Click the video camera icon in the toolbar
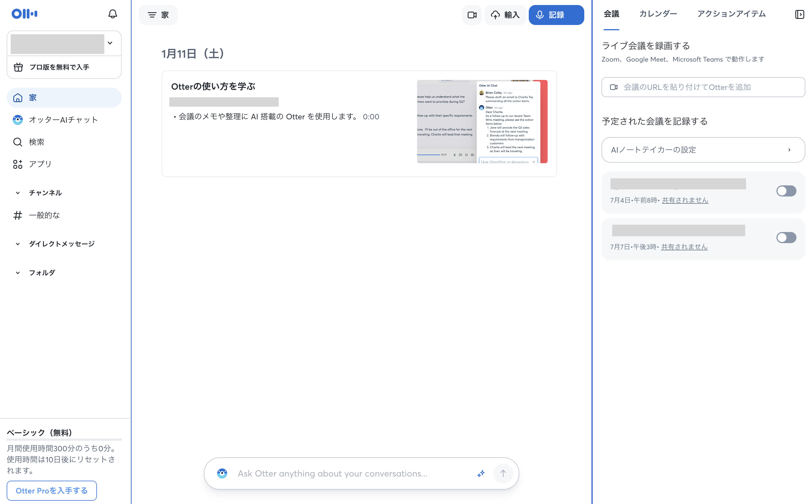The width and height of the screenshot is (812, 504). pos(472,15)
